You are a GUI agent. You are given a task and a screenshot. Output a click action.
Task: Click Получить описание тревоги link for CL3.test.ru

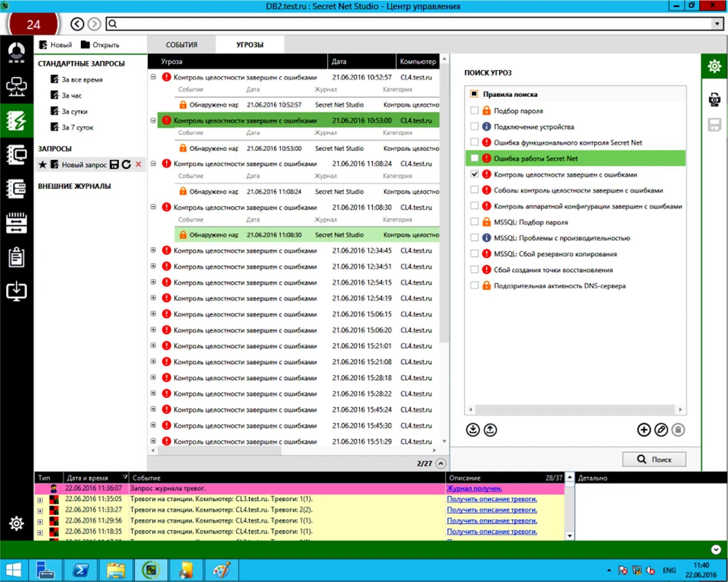pos(492,499)
